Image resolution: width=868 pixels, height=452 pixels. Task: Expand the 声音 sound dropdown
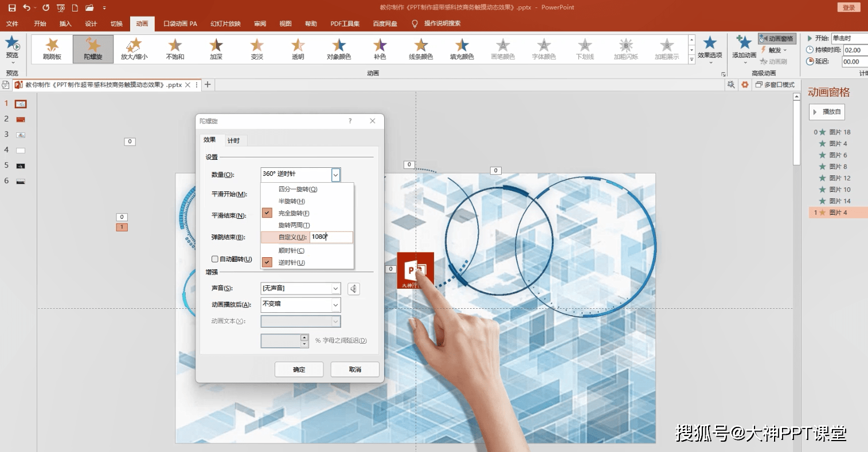coord(336,289)
